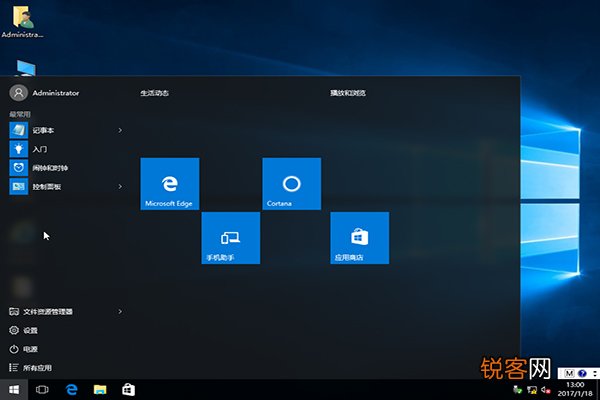Open the 手机助手 phone companion tile
The image size is (600, 400).
click(x=230, y=237)
